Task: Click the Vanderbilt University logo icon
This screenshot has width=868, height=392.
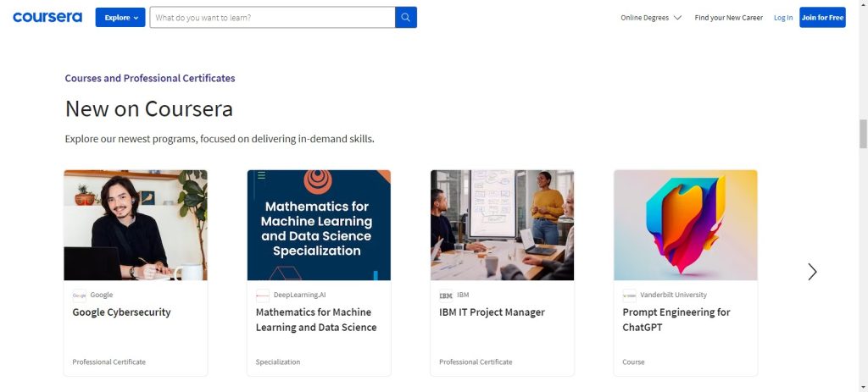Action: 629,295
